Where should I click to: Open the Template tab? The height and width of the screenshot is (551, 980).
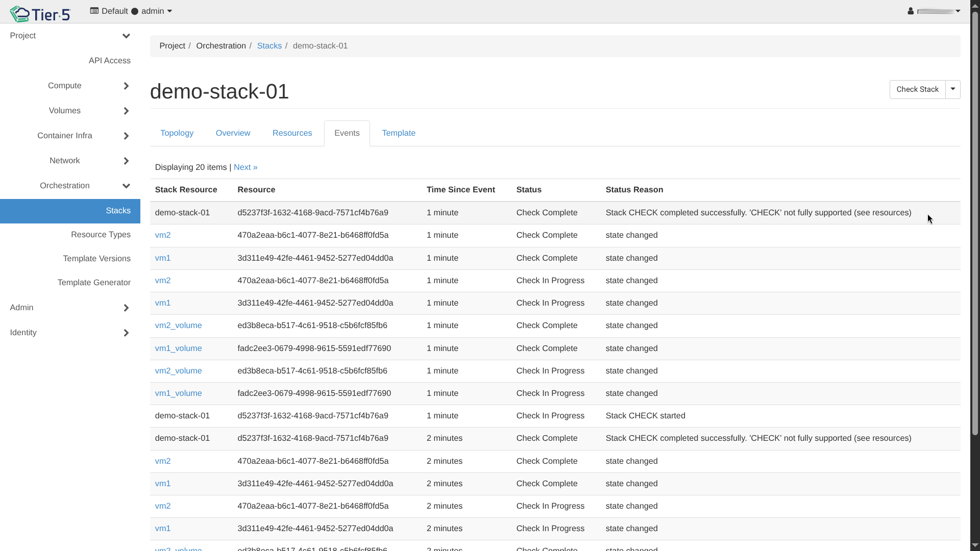[399, 133]
